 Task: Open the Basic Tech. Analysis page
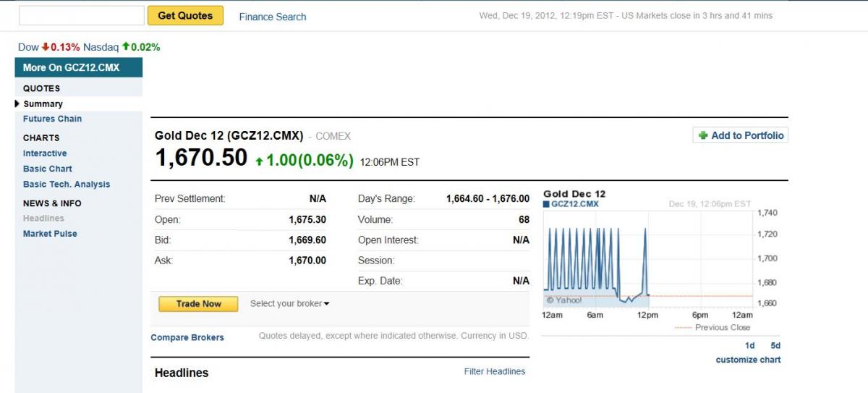pyautogui.click(x=67, y=185)
